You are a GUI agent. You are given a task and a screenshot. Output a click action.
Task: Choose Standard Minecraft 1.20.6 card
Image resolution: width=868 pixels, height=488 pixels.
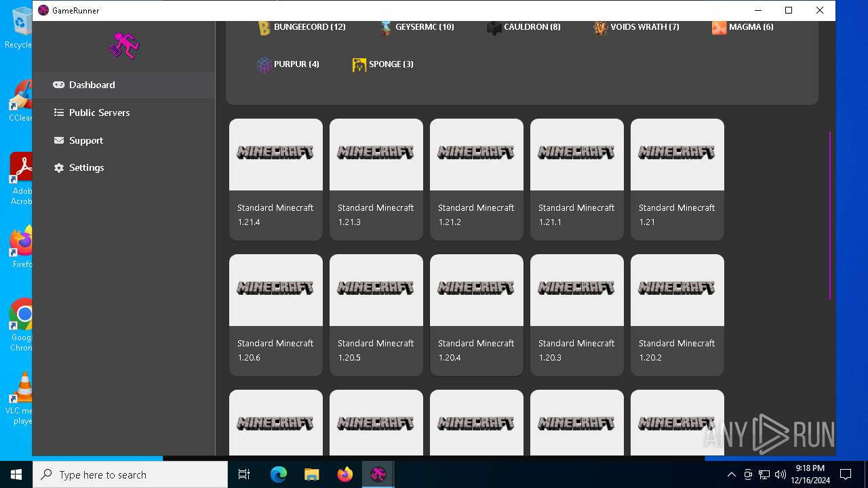(276, 315)
